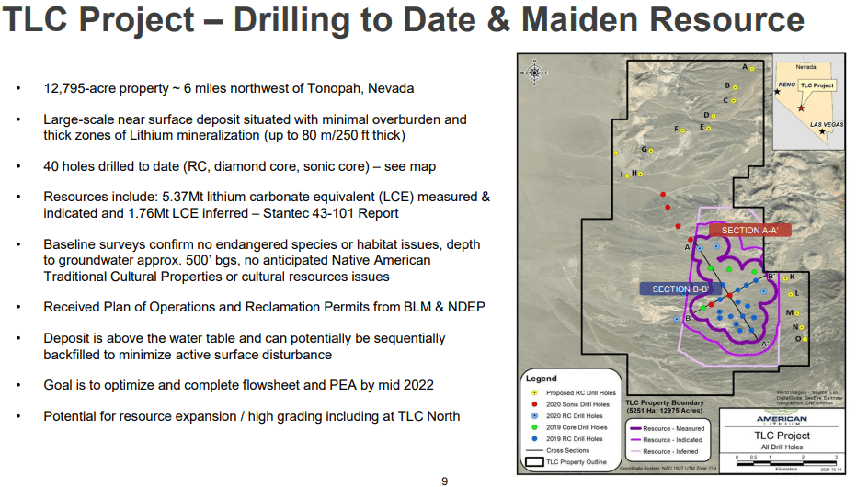Click proposed drill hole E yellow marker
868x487 pixels.
click(709, 129)
